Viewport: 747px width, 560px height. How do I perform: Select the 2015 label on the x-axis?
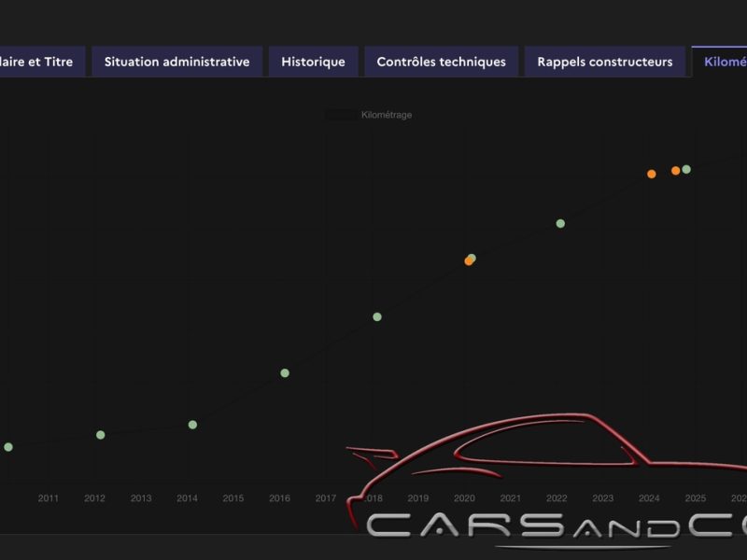(233, 498)
